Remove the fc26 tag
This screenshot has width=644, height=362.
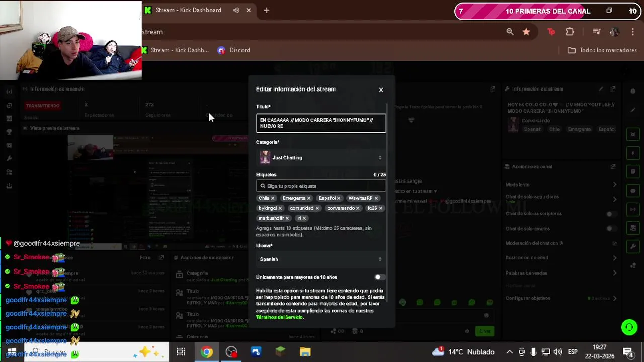click(380, 208)
